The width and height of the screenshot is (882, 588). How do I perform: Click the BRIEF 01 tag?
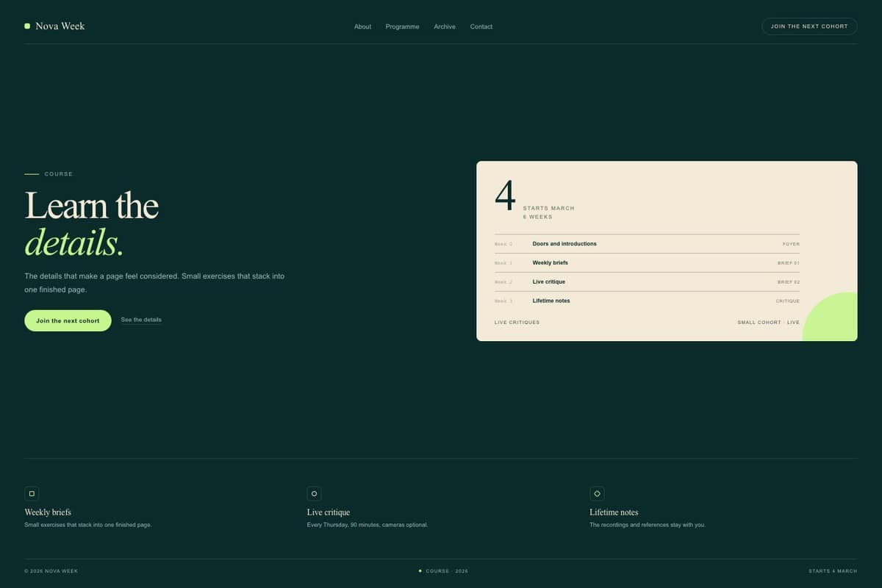[x=789, y=263]
